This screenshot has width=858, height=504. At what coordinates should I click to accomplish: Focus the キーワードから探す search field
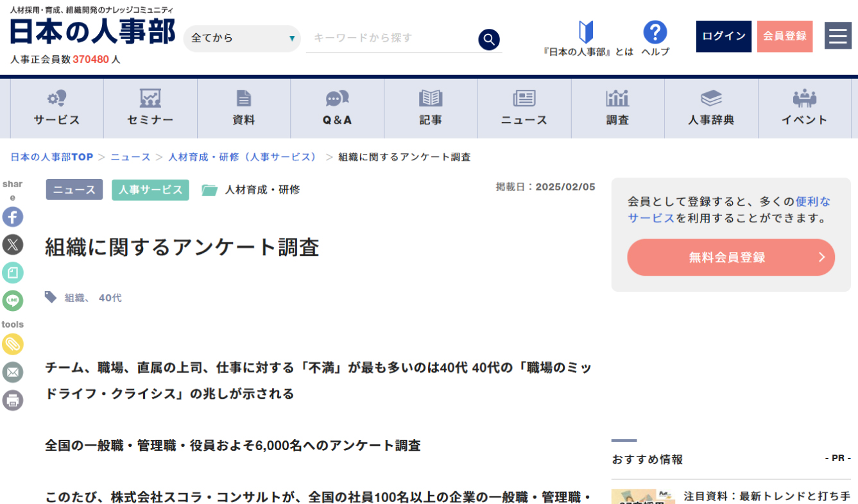point(391,38)
